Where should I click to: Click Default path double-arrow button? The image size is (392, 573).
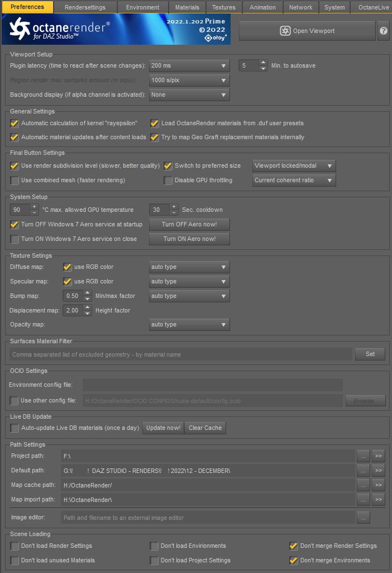pyautogui.click(x=379, y=471)
